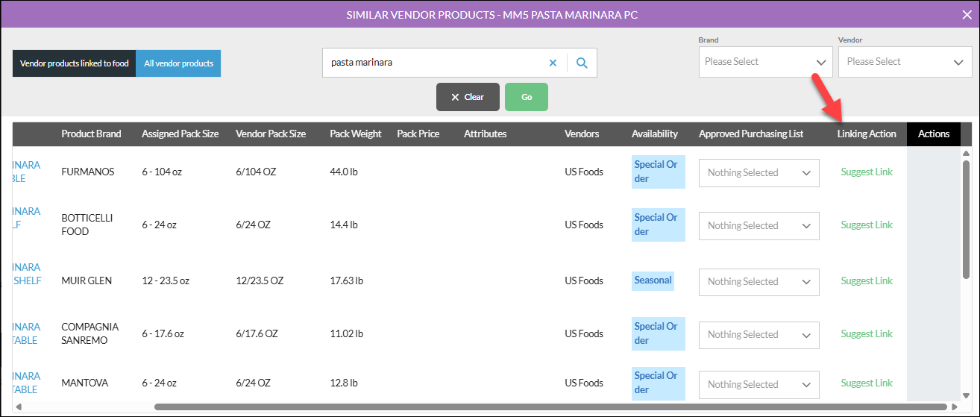Click the '12 - 23.5 oz' assigned pack size
The image size is (980, 417).
coord(166,281)
